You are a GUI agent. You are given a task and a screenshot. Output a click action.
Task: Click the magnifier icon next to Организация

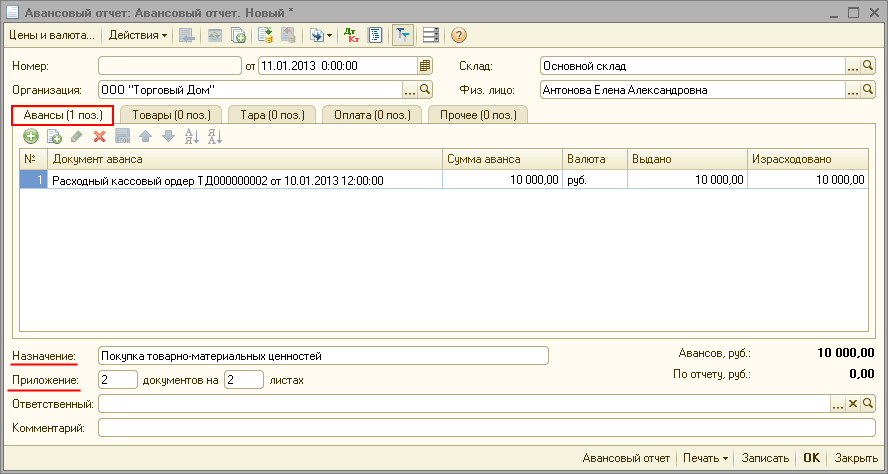pos(425,89)
